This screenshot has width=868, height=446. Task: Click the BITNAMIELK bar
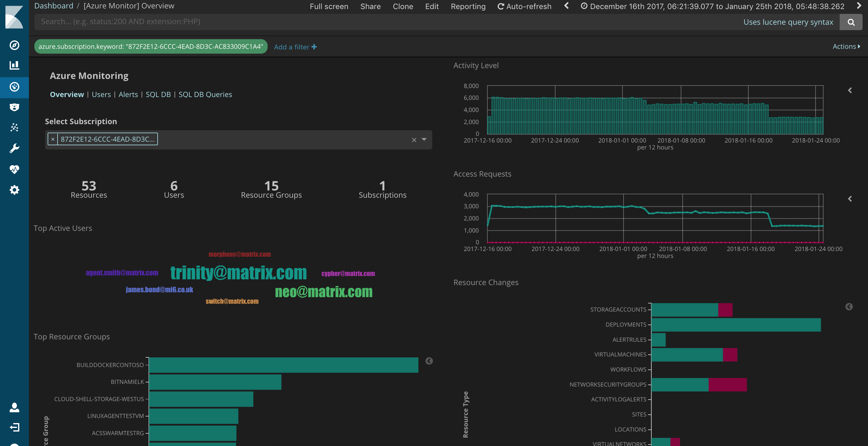[215, 382]
